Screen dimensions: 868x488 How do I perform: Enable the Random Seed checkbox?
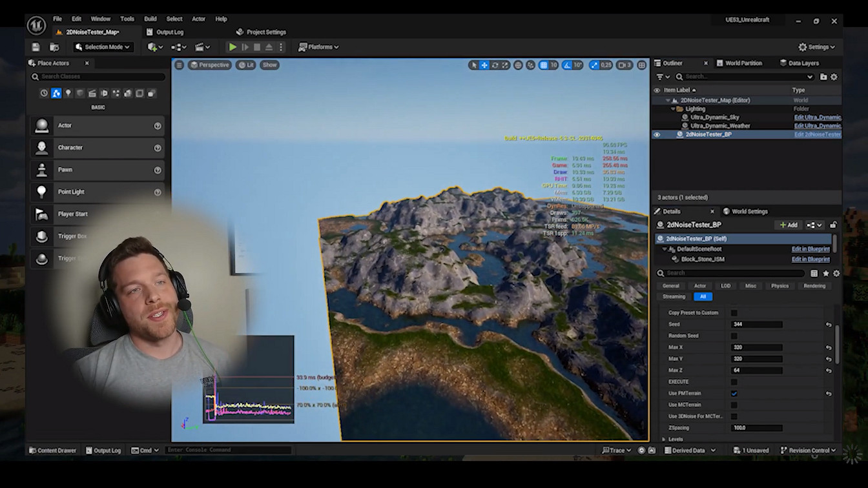[734, 336]
